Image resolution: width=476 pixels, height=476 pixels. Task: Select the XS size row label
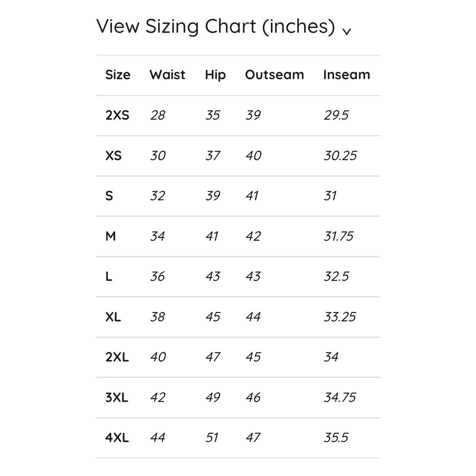[x=113, y=156]
